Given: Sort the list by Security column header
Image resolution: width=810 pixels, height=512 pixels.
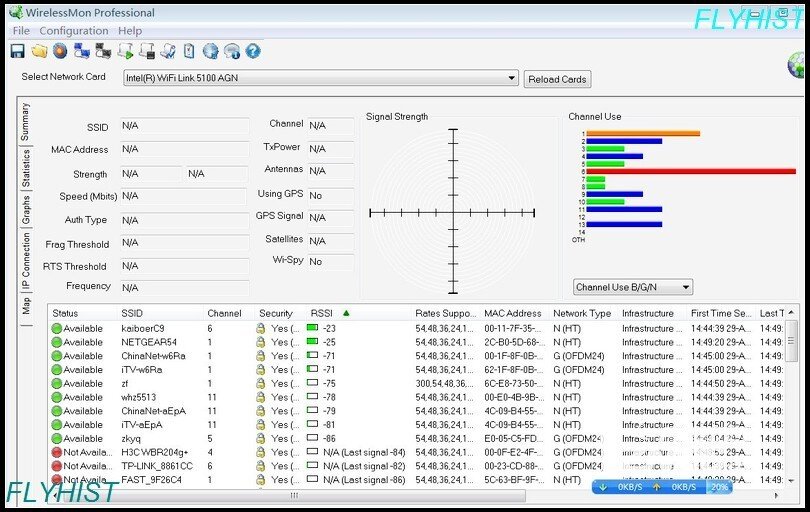Looking at the screenshot, I should (x=276, y=313).
